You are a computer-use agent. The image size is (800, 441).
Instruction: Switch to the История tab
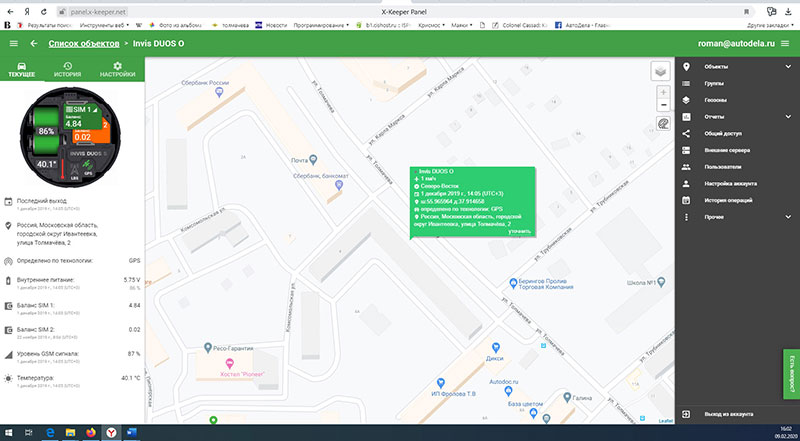tap(67, 69)
